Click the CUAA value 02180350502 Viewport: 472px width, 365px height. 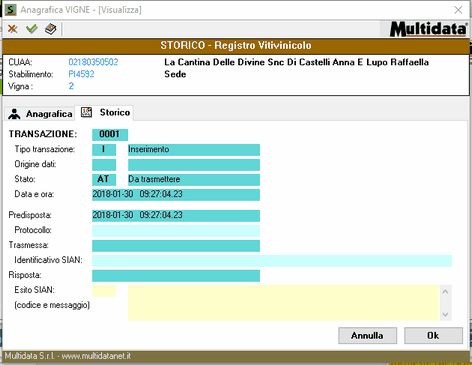coord(93,62)
